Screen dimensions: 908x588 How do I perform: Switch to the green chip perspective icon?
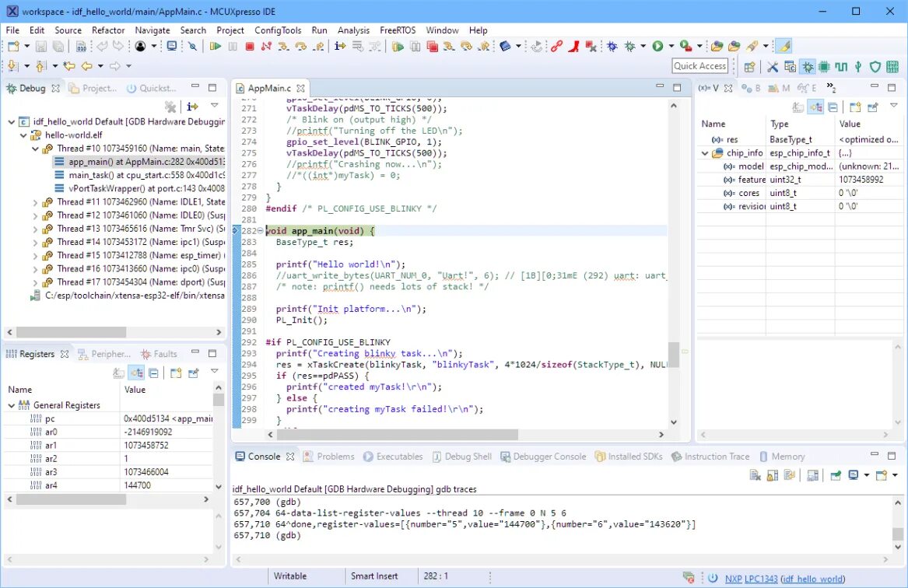tap(824, 67)
